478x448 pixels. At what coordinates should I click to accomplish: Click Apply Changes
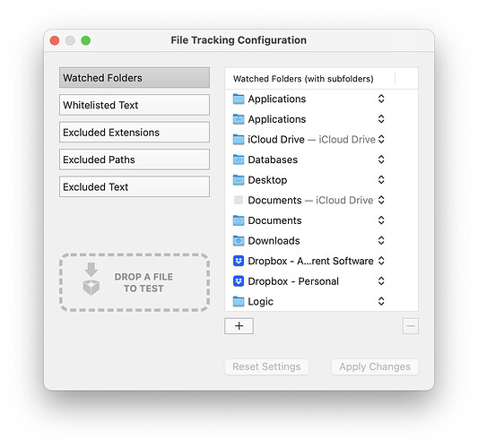pos(375,367)
